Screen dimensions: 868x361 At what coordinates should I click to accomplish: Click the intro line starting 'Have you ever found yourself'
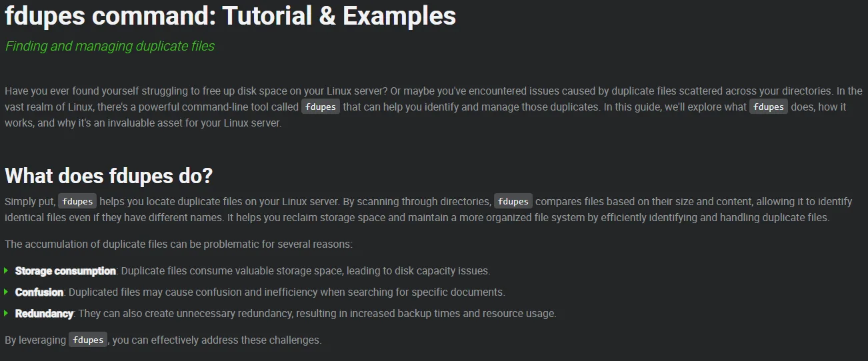(x=433, y=91)
